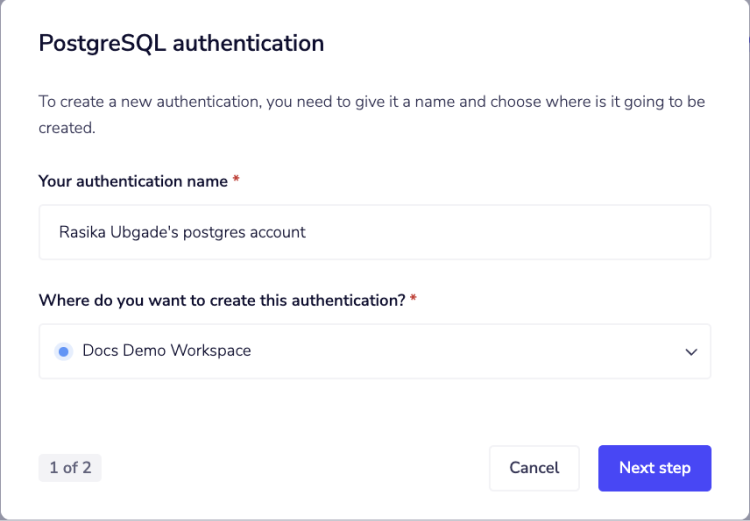The height and width of the screenshot is (521, 750).
Task: Open the Docs Demo Workspace dropdown
Action: (374, 351)
